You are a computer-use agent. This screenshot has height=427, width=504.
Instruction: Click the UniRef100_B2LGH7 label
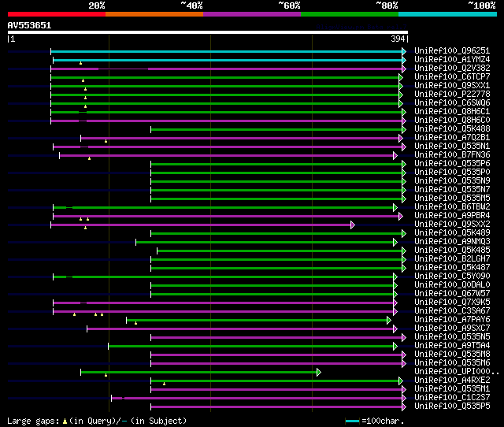[x=452, y=259]
